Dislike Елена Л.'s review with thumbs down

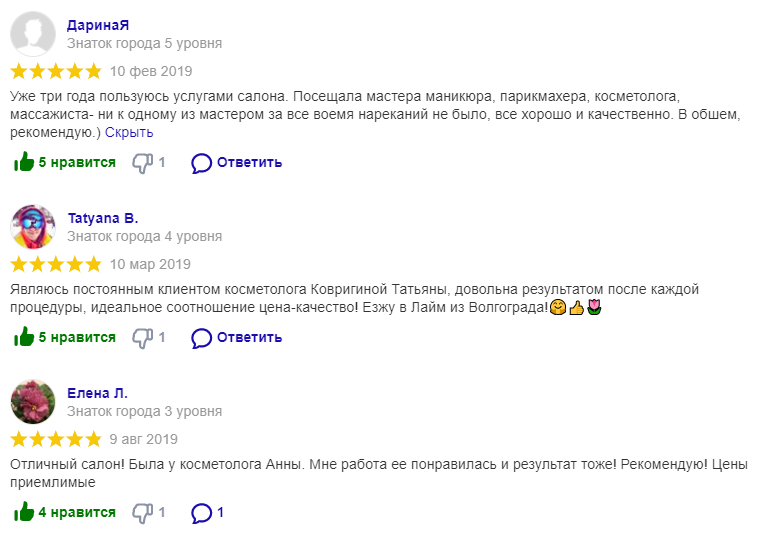tap(142, 513)
